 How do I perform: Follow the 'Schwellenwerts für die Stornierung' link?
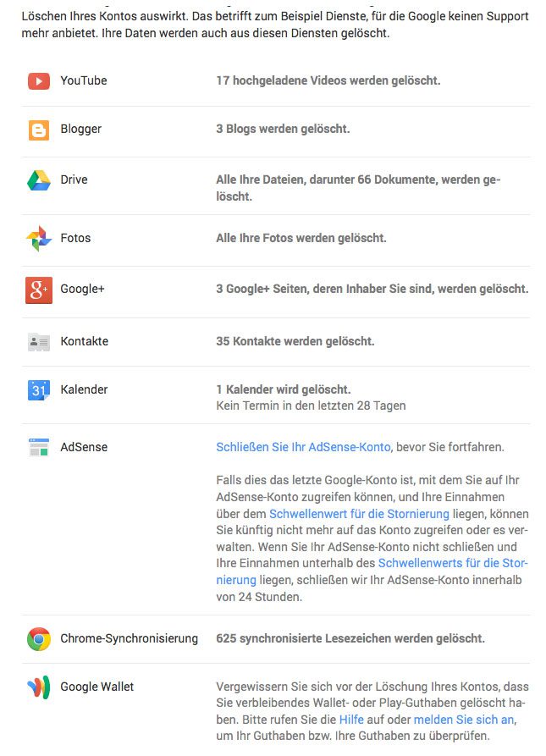(453, 563)
